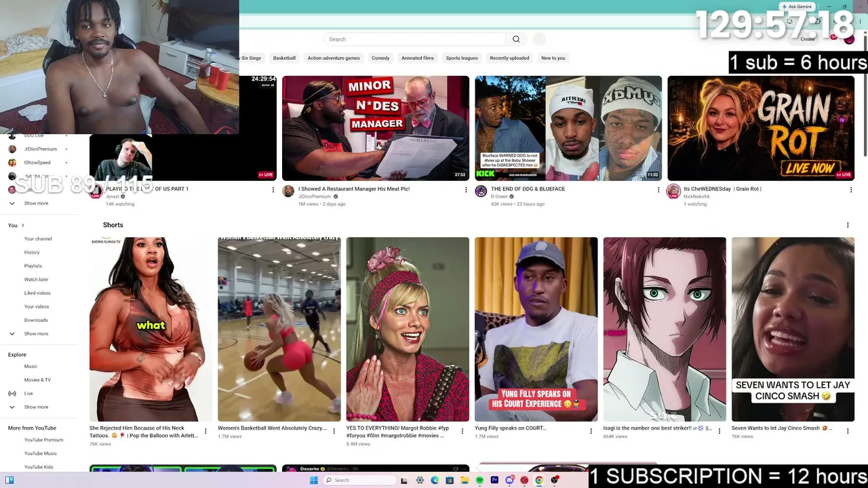The image size is (868, 488).
Task: Open Spotify from the taskbar
Action: point(479,481)
